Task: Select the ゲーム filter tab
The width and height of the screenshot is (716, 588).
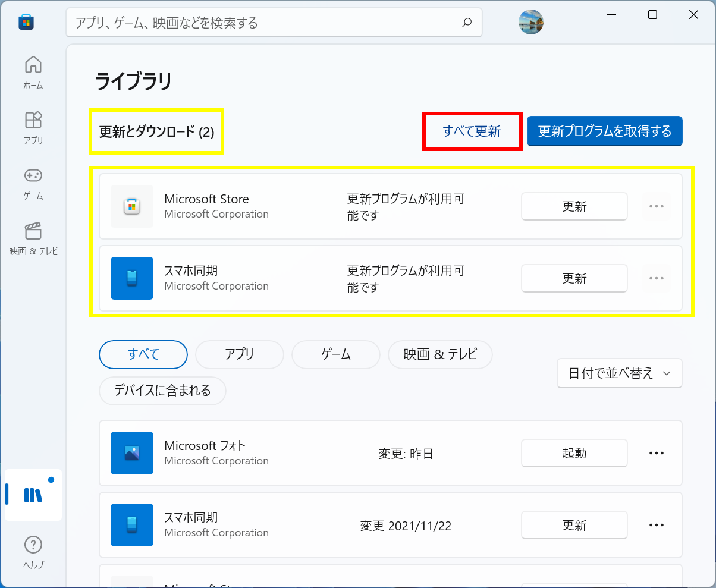Action: [336, 354]
